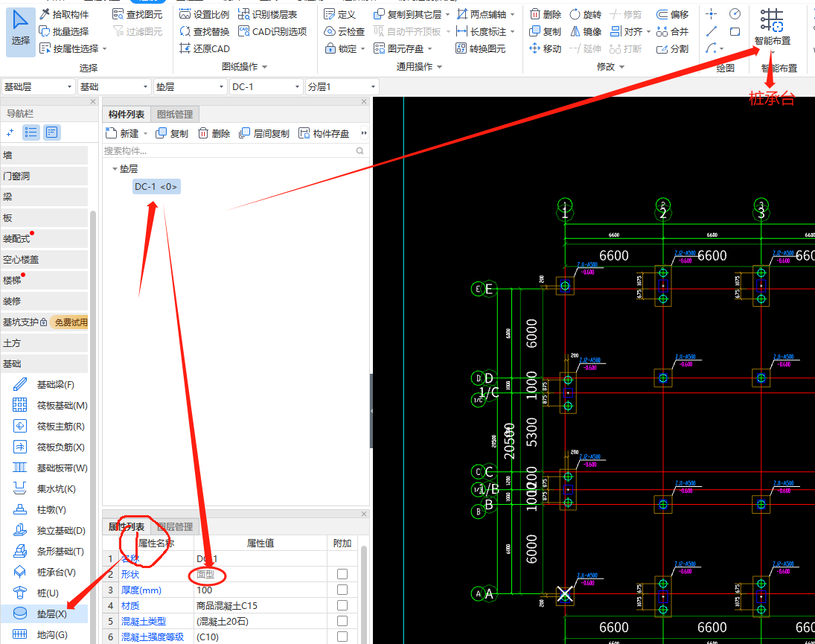Select 筏板基础(M) in navigation
The height and width of the screenshot is (644, 815).
(50, 406)
